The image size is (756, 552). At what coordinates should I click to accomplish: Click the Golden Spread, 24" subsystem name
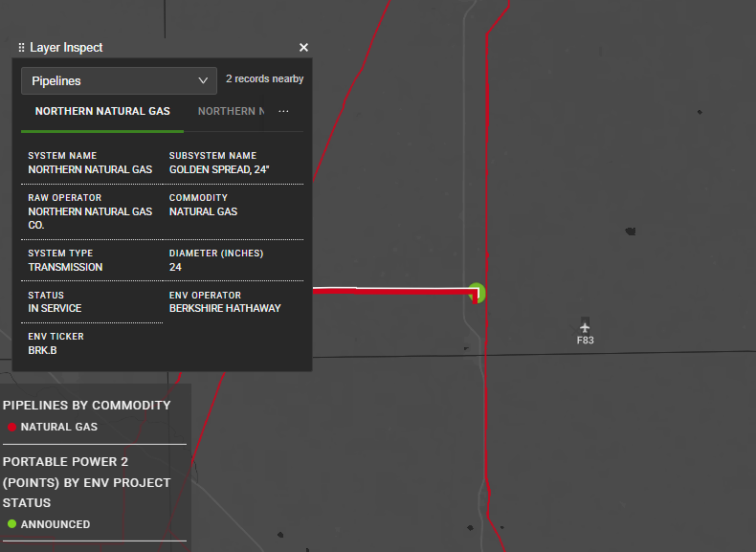(219, 169)
